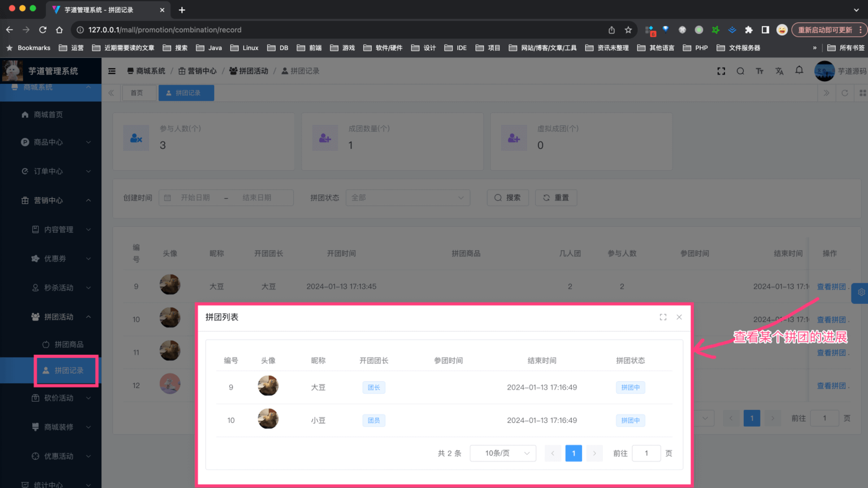Expand the 商品中心 sidebar menu
The height and width of the screenshot is (488, 868).
coord(55,142)
